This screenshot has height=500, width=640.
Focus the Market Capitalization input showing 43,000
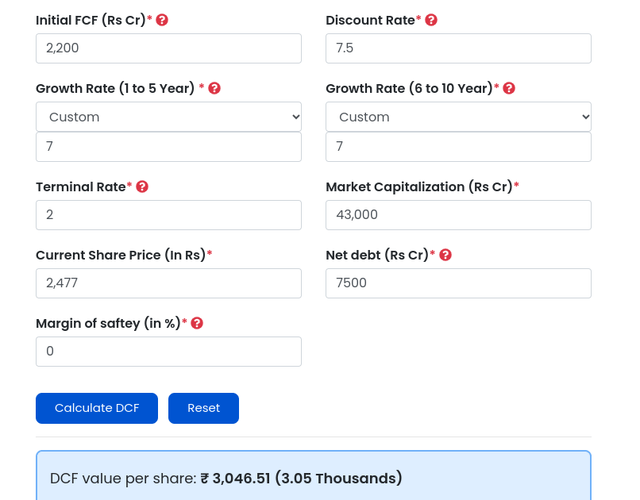[458, 215]
